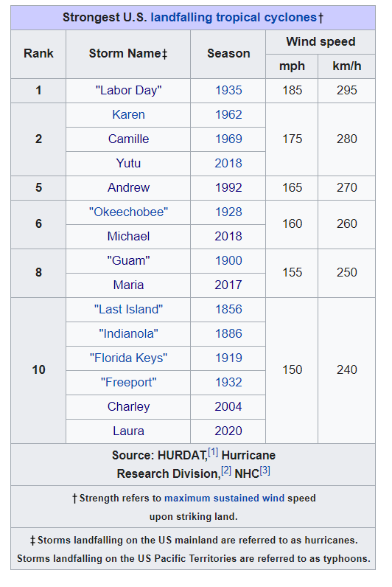Open the "Freeport" hurricane link
Image resolution: width=392 pixels, height=587 pixels.
click(128, 382)
